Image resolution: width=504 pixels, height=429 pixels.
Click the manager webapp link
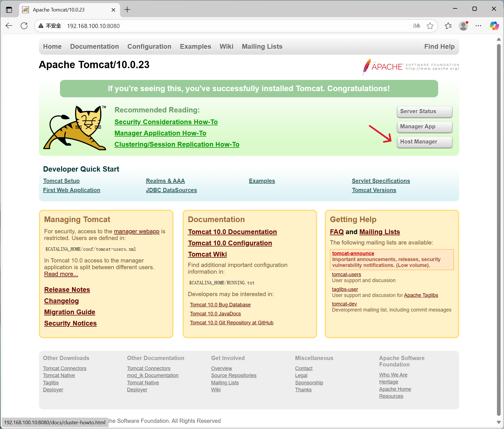(x=137, y=231)
